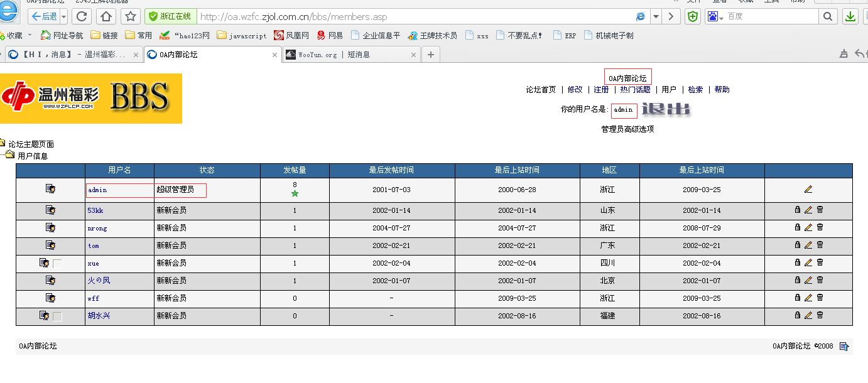The width and height of the screenshot is (868, 383).
Task: Expand the address bar URL dropdown
Action: (x=656, y=16)
